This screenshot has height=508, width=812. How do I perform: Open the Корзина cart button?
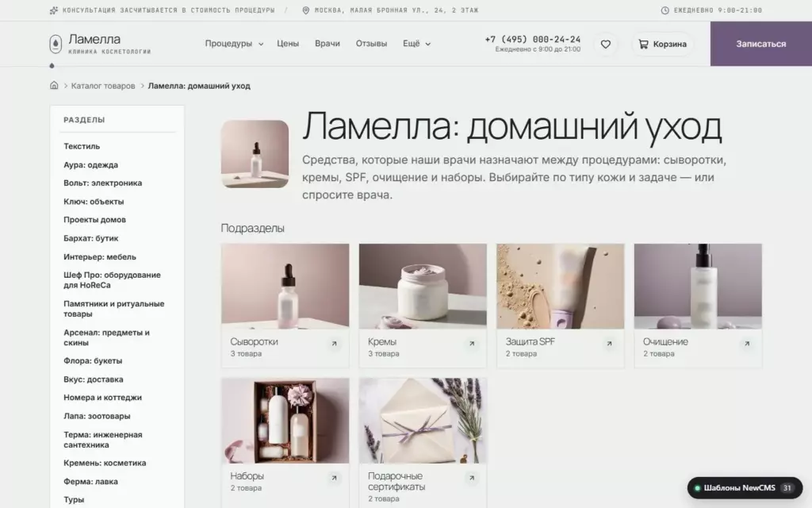click(x=662, y=44)
